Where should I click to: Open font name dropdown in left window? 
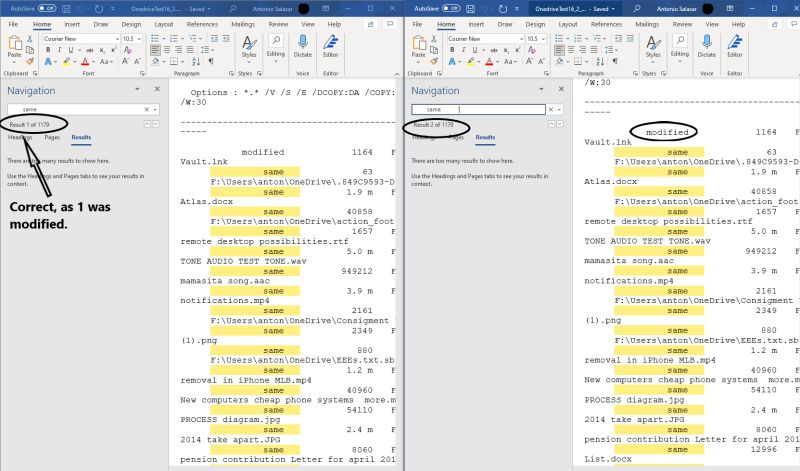click(x=117, y=39)
